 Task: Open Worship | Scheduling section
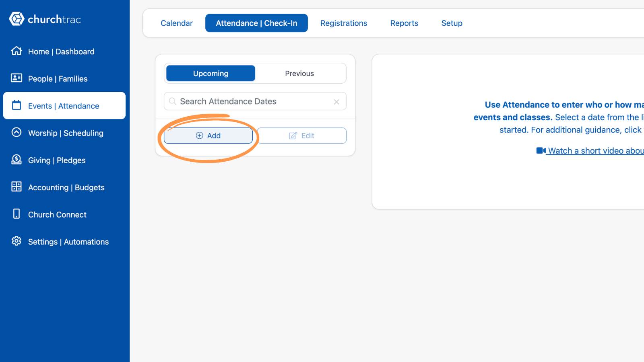64,133
